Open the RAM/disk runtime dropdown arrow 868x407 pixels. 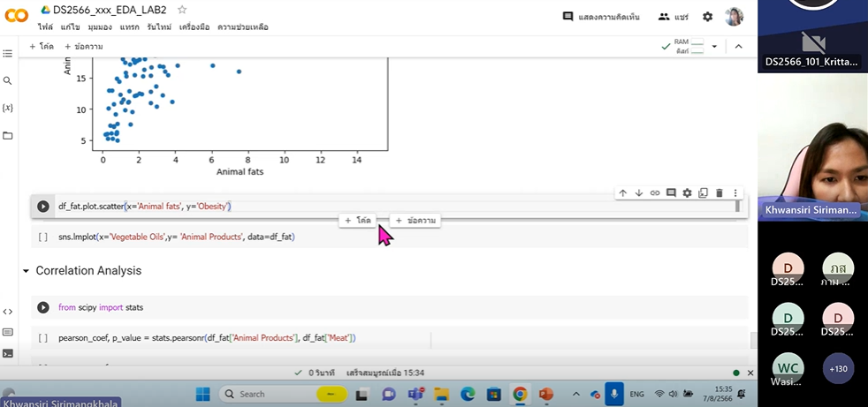point(714,46)
